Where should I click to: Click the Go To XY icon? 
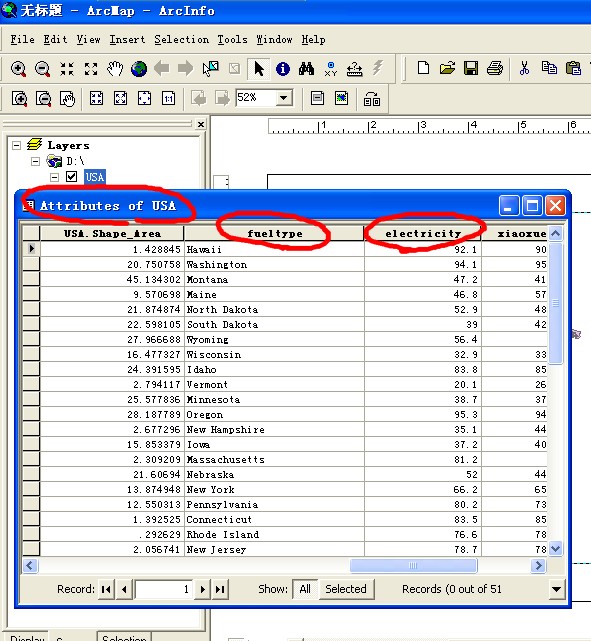click(x=330, y=69)
